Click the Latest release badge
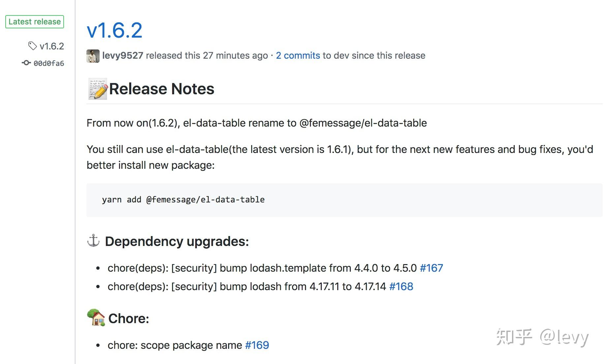 coord(35,22)
